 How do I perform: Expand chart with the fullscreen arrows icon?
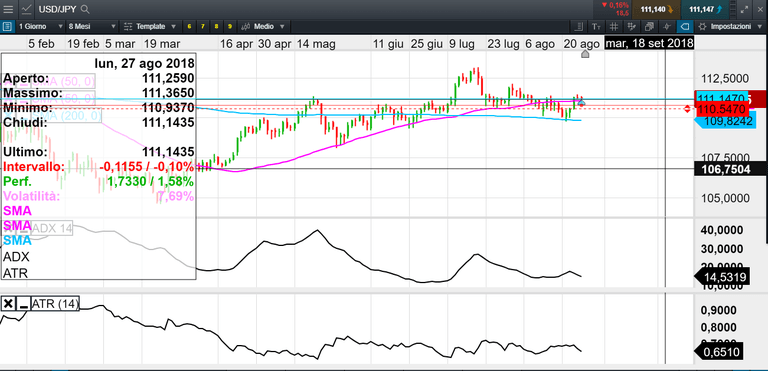point(744,9)
